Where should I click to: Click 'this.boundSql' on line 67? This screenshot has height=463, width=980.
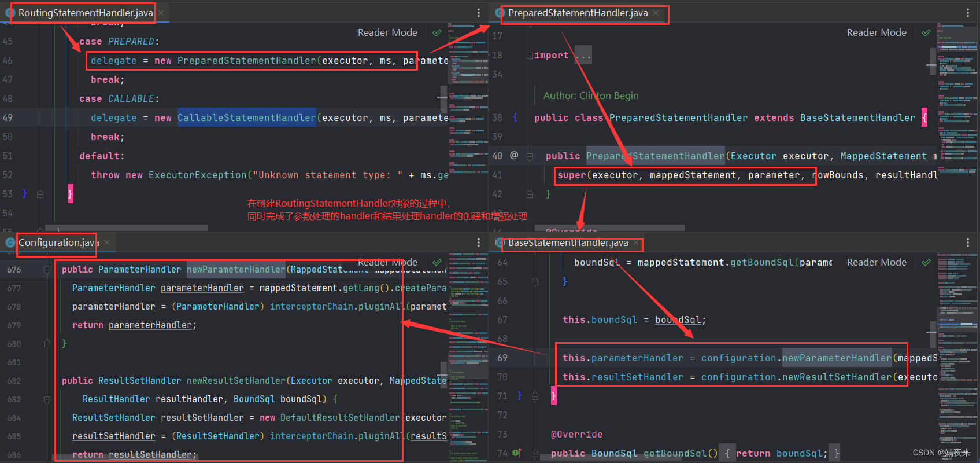(x=600, y=320)
